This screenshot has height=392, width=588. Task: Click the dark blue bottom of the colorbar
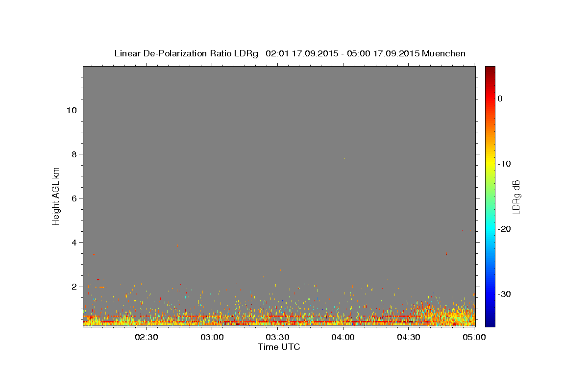point(490,322)
